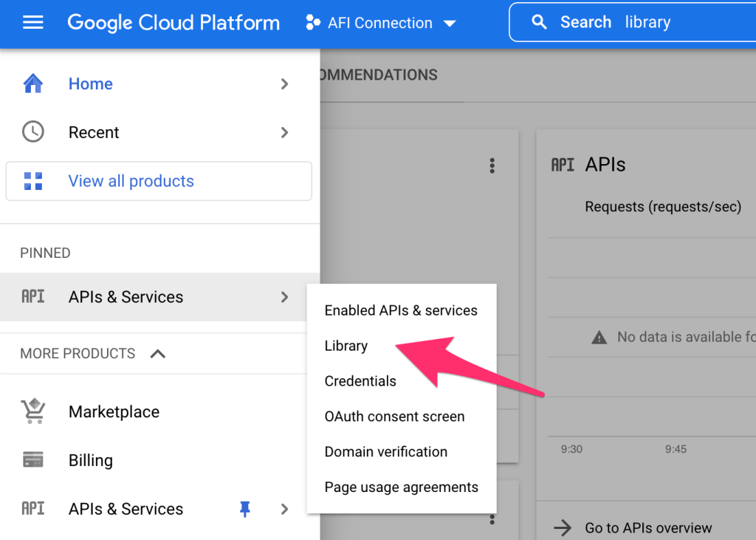This screenshot has width=756, height=540.
Task: Open View all products
Action: point(131,180)
